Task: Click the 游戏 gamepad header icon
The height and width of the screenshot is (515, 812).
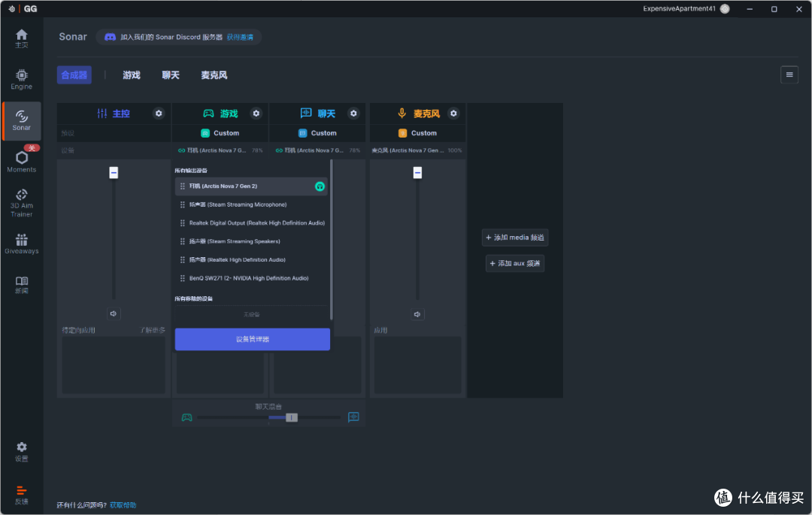Action: click(x=208, y=114)
